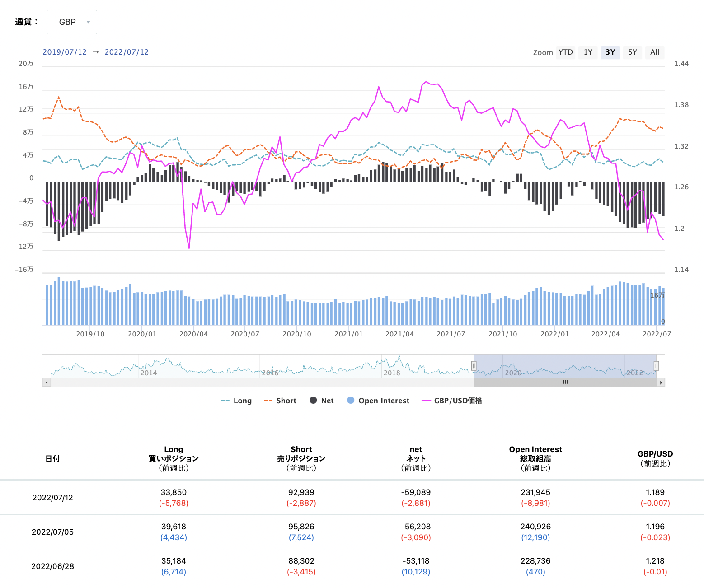Click the 日付 column header

pyautogui.click(x=53, y=458)
